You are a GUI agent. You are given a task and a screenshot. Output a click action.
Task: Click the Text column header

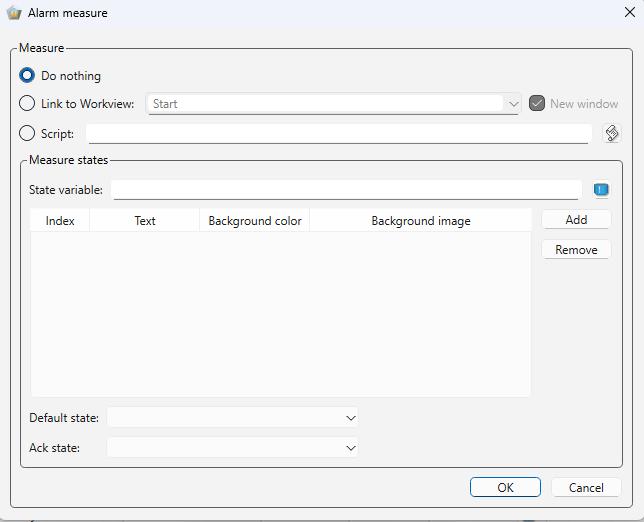coord(145,221)
